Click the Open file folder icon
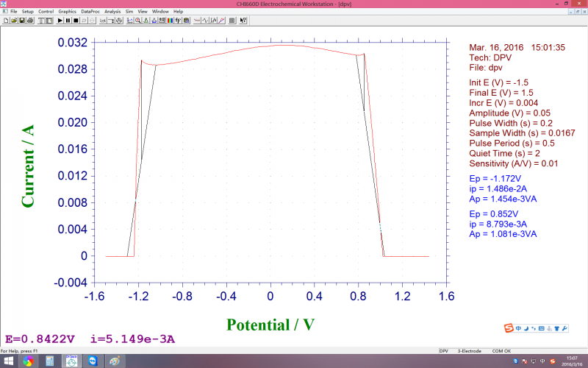Screen dimensions: 588x368 (x=14, y=21)
